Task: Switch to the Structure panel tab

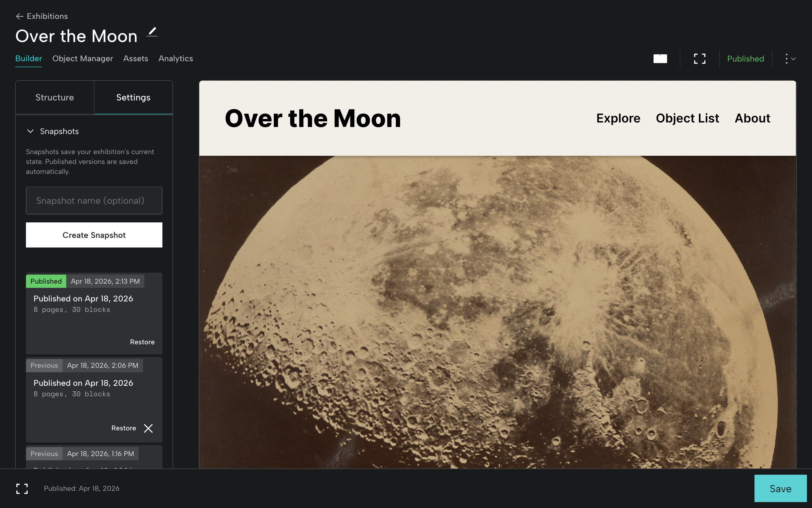Action: pyautogui.click(x=55, y=97)
